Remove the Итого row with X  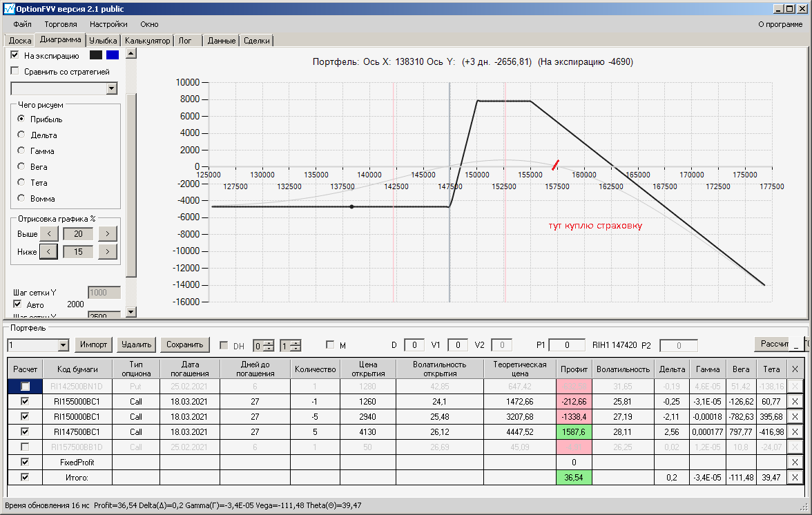coord(795,477)
